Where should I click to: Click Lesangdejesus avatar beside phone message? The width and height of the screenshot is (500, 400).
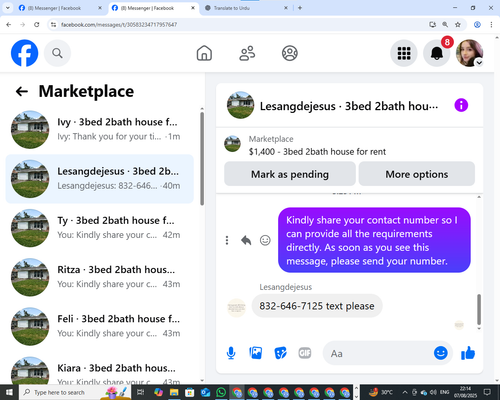tap(236, 308)
